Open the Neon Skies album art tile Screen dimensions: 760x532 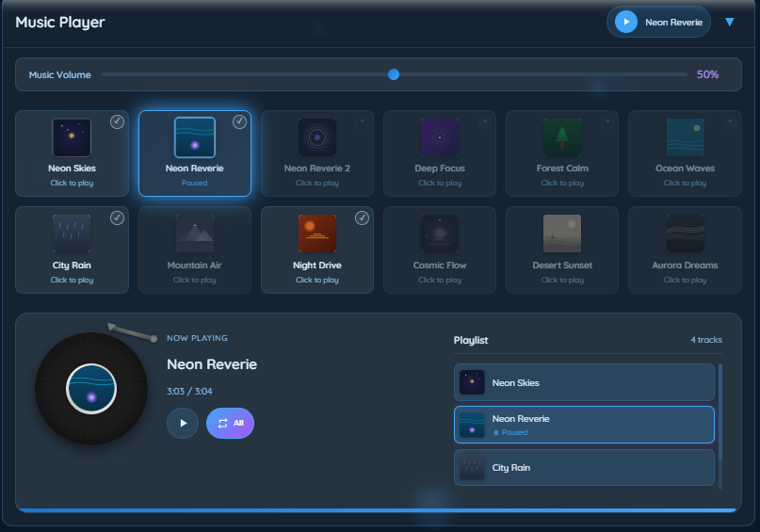coord(72,137)
